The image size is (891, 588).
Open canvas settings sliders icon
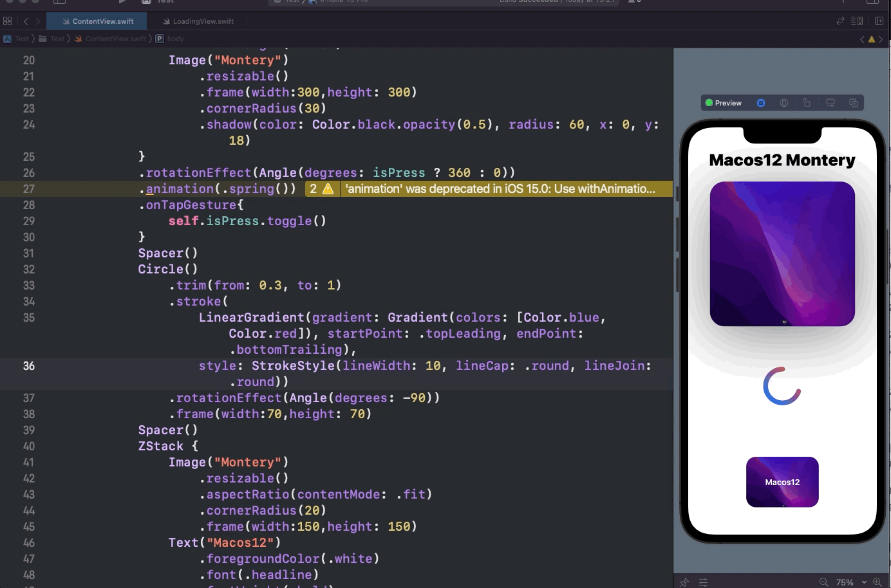coord(703,582)
